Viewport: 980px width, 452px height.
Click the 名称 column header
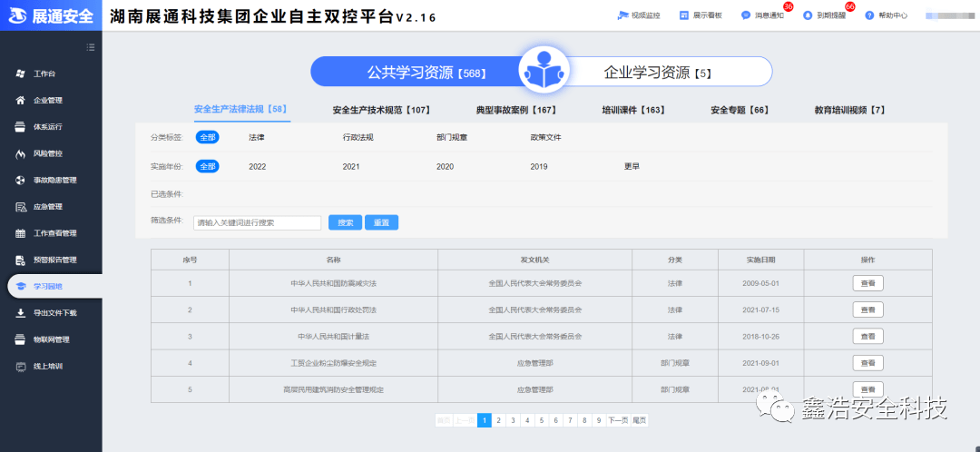click(x=333, y=260)
